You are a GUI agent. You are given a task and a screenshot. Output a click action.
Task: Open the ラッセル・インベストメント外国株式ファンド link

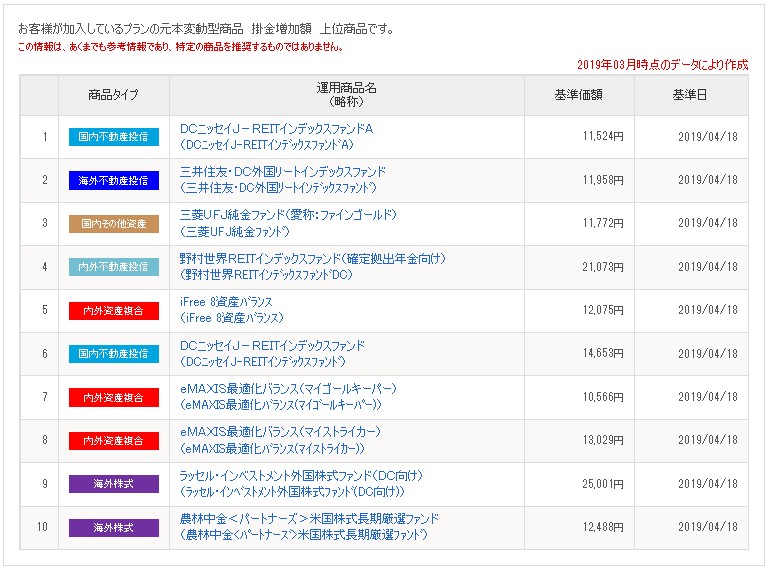tap(301, 476)
